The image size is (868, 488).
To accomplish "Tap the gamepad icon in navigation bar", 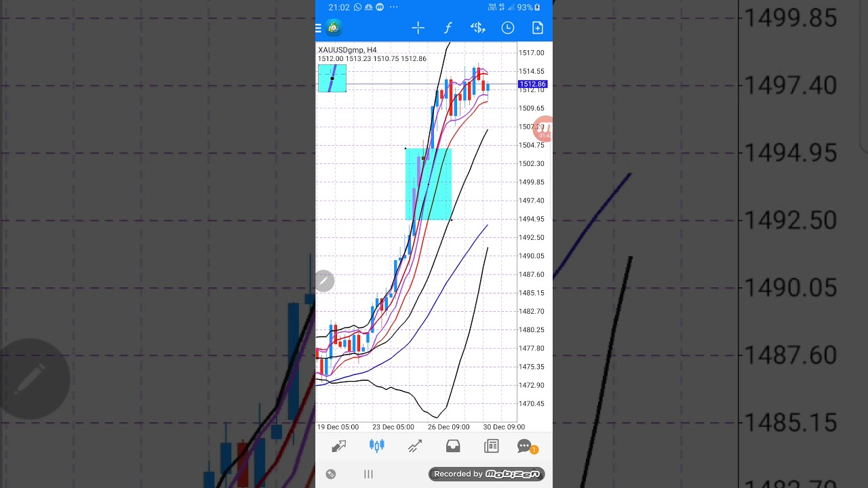I will (x=331, y=474).
